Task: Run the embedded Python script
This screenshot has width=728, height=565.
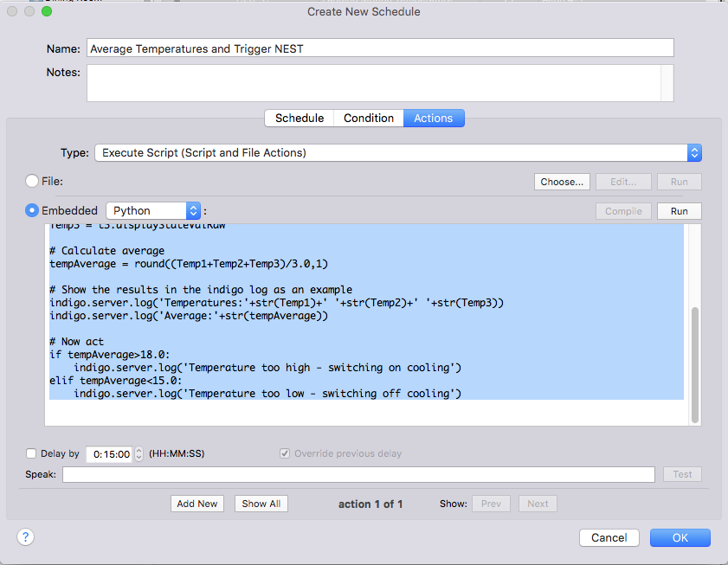Action: 680,211
